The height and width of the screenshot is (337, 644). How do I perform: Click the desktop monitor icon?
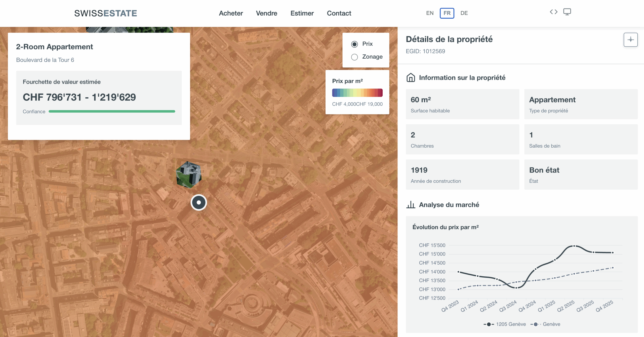[x=567, y=12]
